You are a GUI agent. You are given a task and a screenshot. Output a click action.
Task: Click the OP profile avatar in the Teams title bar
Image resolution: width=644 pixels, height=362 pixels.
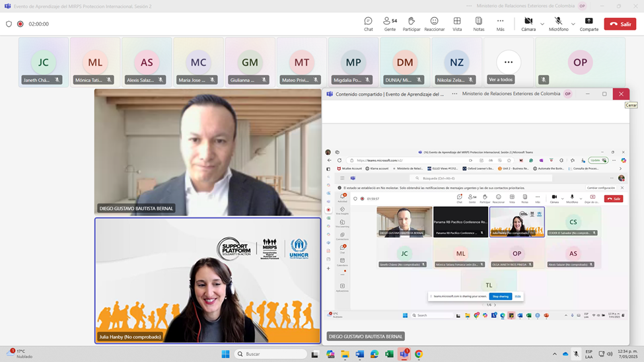coord(582,6)
